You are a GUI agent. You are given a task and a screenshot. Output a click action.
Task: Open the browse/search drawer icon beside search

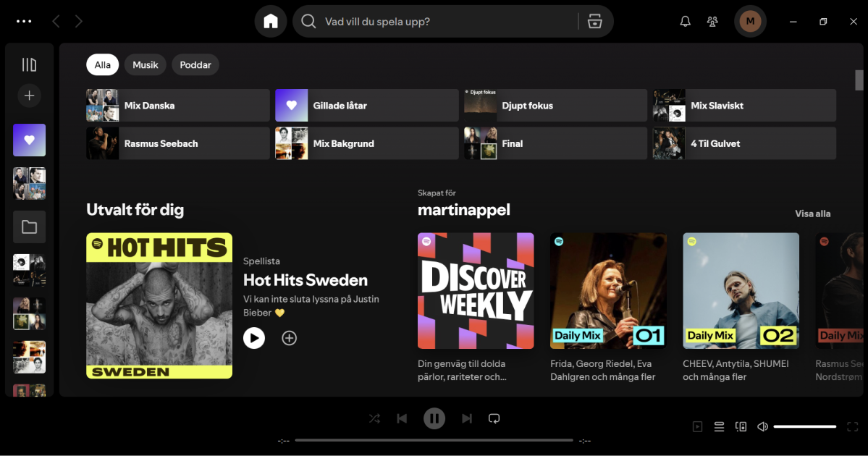coord(594,21)
